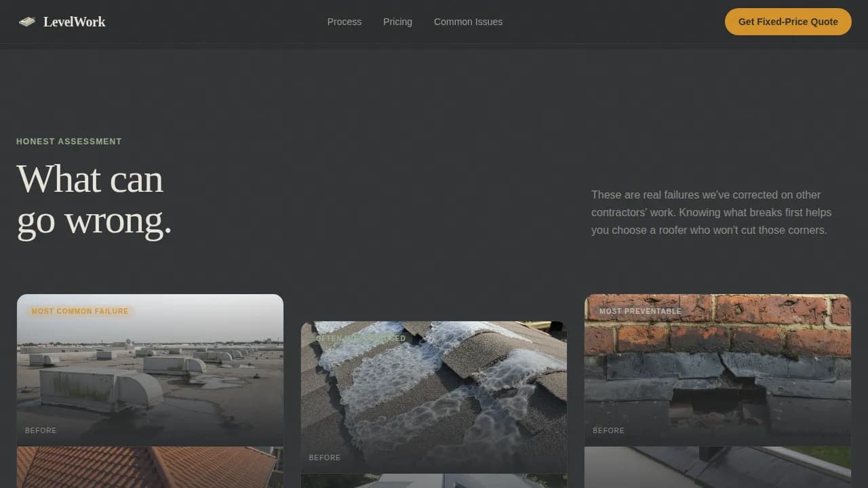Click the Honest Assessment label

click(x=69, y=142)
